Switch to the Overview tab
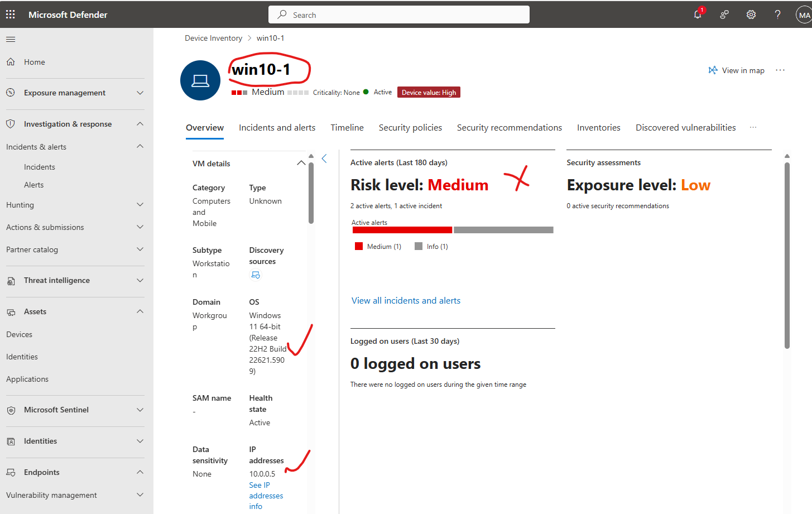The width and height of the screenshot is (812, 514). click(205, 128)
